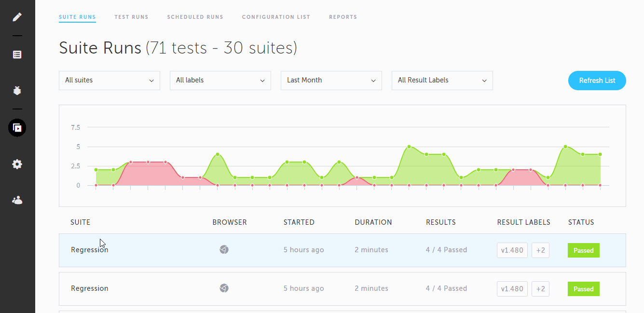Click '5 hours ago' in first row
Image resolution: width=644 pixels, height=313 pixels.
pyautogui.click(x=304, y=250)
